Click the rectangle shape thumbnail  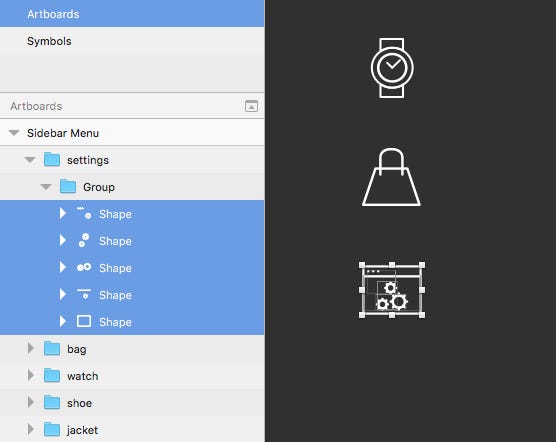tap(84, 321)
